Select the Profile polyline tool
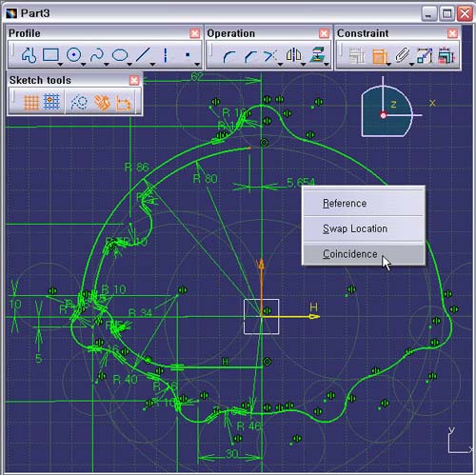The image size is (476, 475). [29, 55]
